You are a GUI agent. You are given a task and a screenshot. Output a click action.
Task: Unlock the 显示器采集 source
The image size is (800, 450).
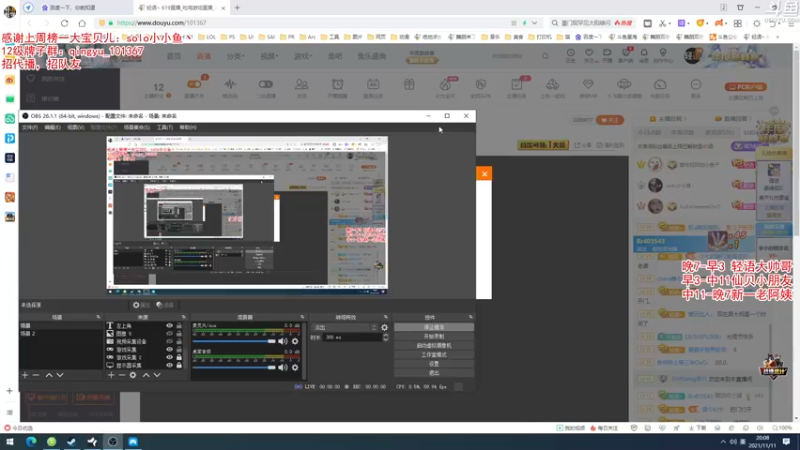179,365
